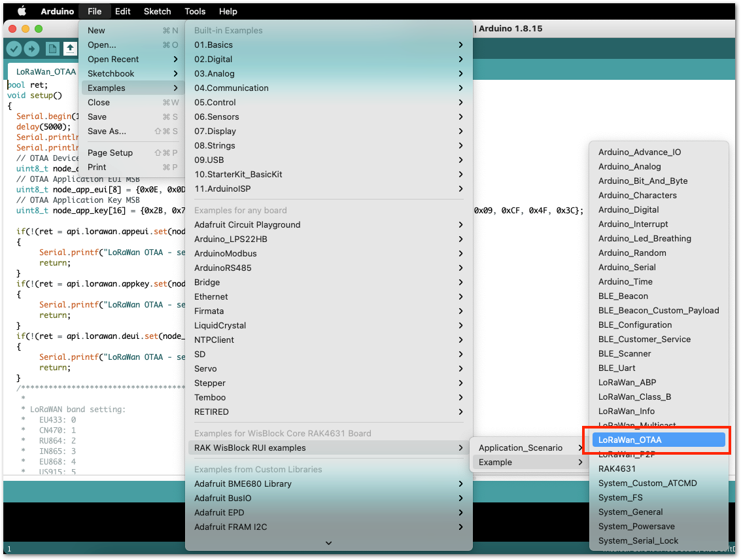Click the Verify checkmark toolbar icon
741x560 pixels.
(x=14, y=48)
